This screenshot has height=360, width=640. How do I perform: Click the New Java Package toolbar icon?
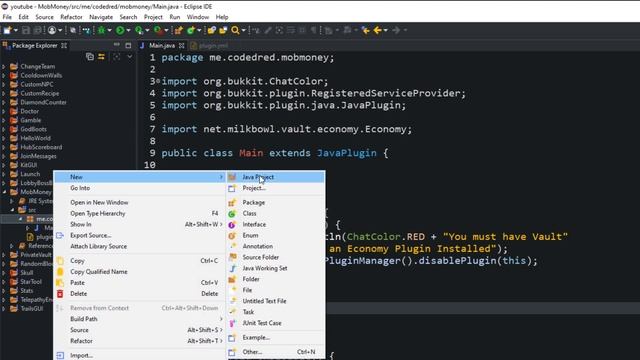click(179, 30)
